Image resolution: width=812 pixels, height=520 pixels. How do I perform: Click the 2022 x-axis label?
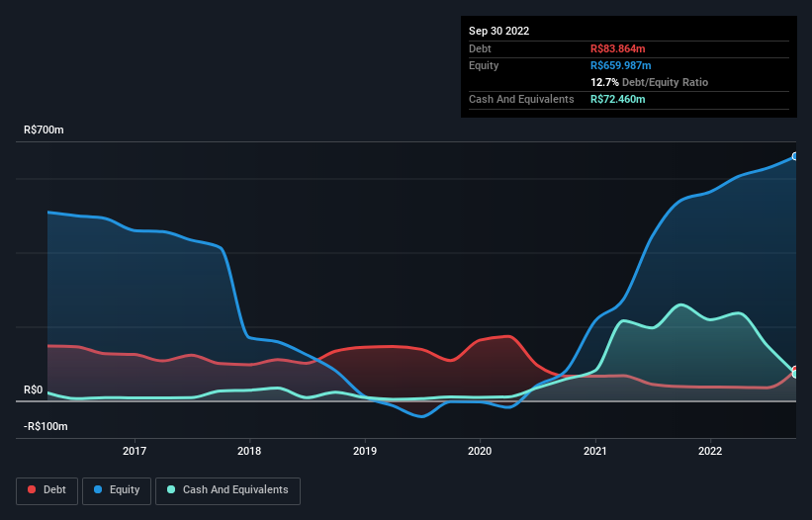point(710,451)
